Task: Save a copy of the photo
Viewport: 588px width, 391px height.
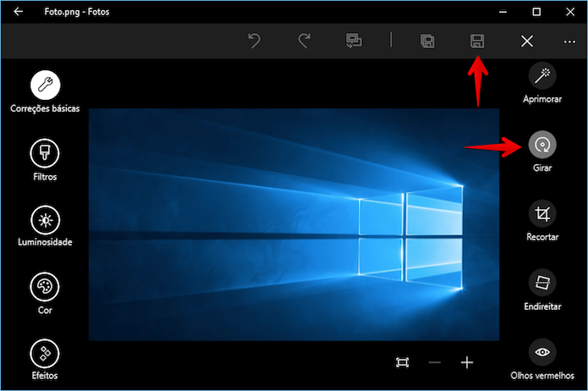Action: coord(427,41)
